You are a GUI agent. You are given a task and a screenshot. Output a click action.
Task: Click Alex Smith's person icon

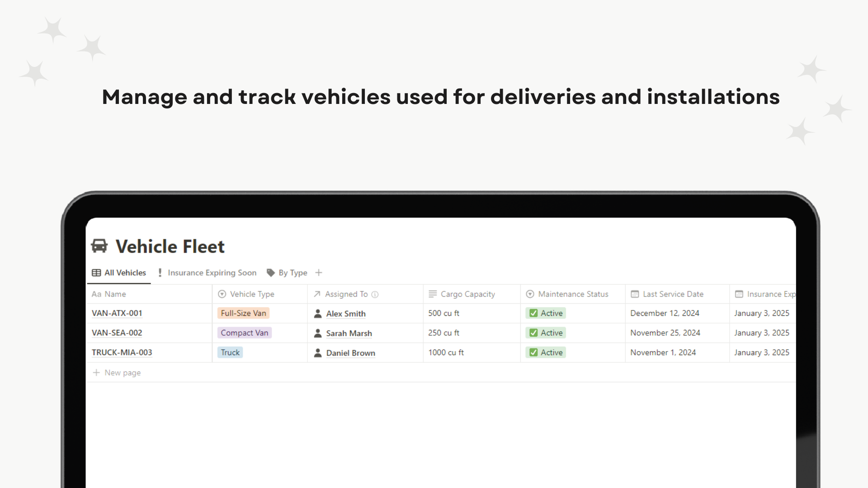318,314
